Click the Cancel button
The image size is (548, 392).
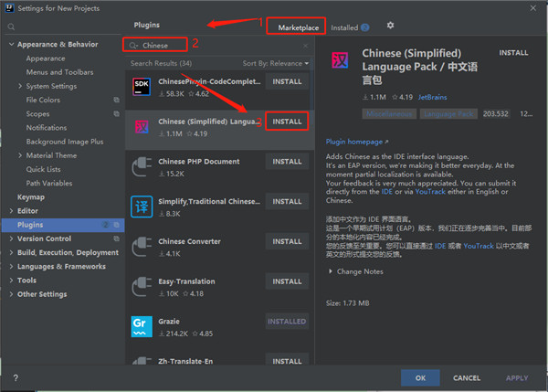[467, 378]
